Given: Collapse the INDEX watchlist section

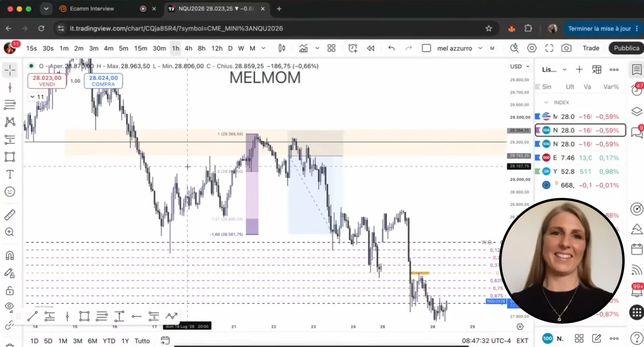Looking at the screenshot, I should pos(546,102).
